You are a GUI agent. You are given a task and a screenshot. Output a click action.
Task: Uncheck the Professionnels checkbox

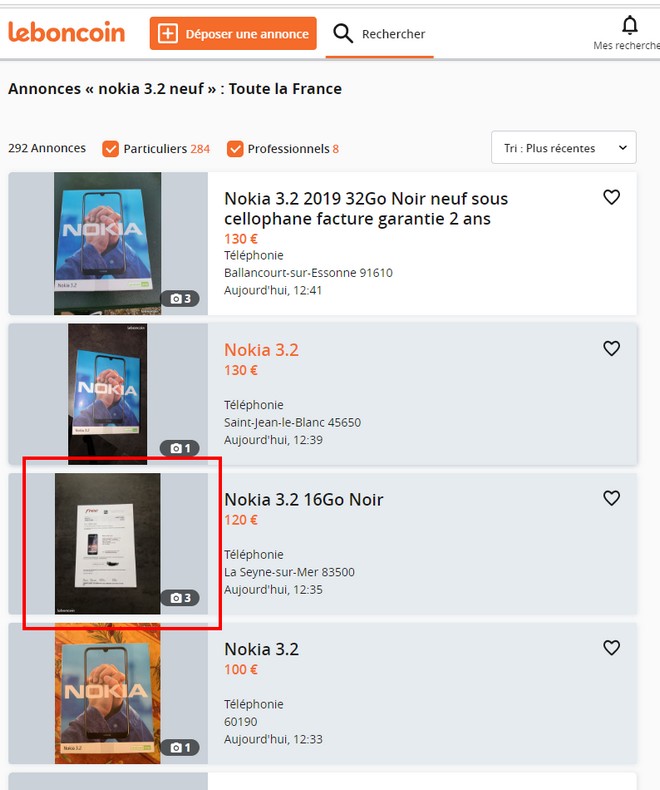235,149
